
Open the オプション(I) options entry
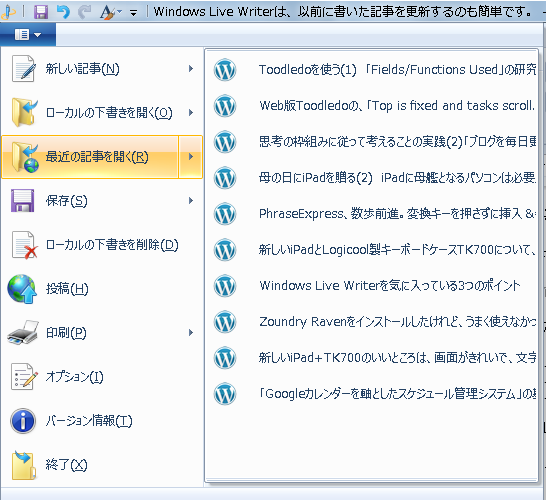[102, 376]
